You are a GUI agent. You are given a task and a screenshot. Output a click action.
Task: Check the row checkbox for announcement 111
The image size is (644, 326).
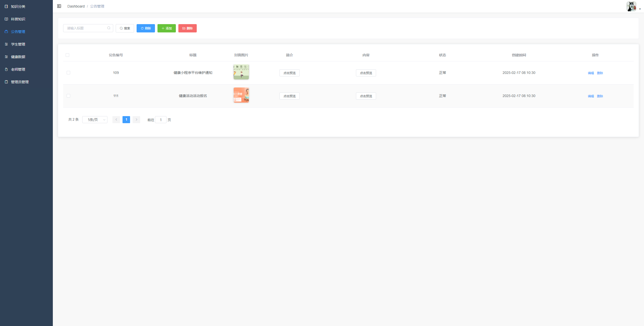point(68,96)
